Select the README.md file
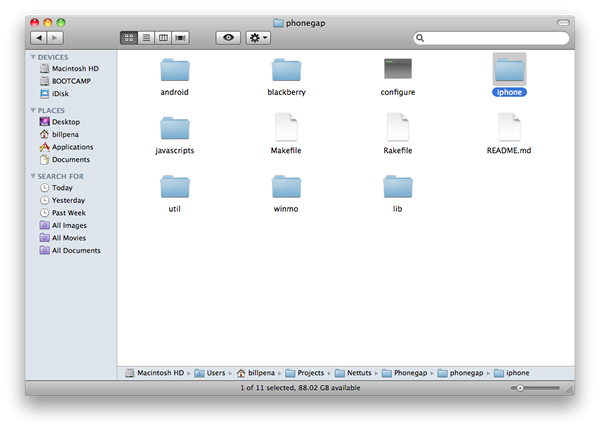 point(509,127)
